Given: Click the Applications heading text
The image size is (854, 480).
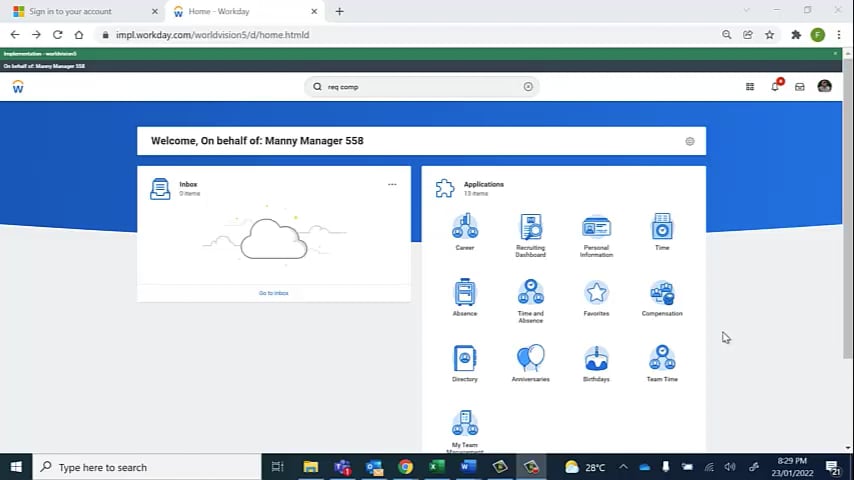Looking at the screenshot, I should click(x=484, y=184).
